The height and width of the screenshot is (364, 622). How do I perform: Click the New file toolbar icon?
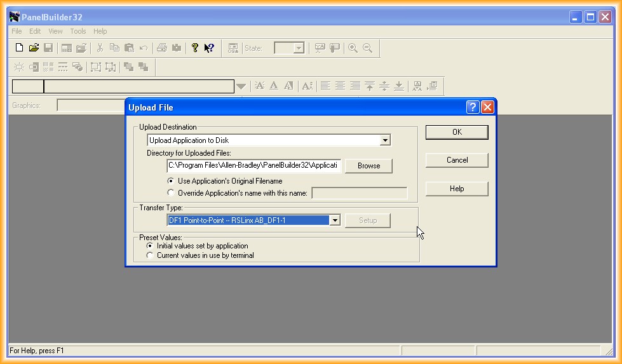19,48
